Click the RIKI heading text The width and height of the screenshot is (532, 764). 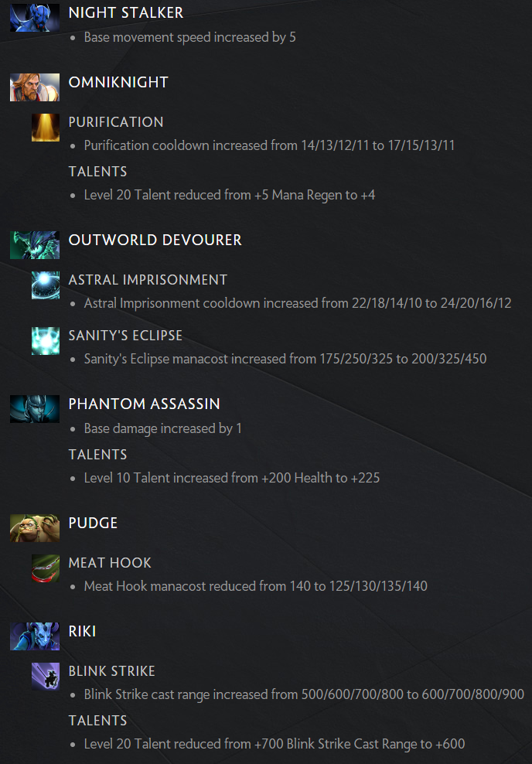[82, 632]
